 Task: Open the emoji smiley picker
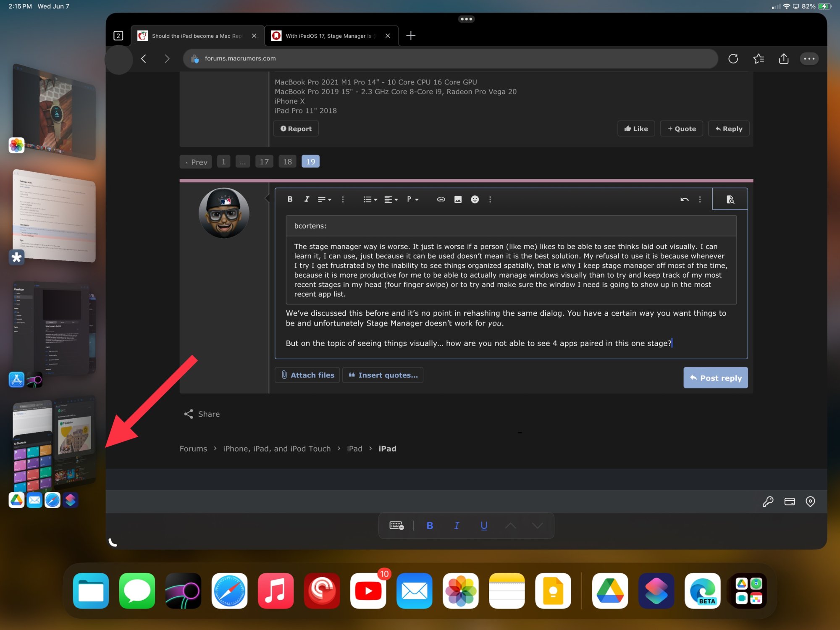pos(475,199)
